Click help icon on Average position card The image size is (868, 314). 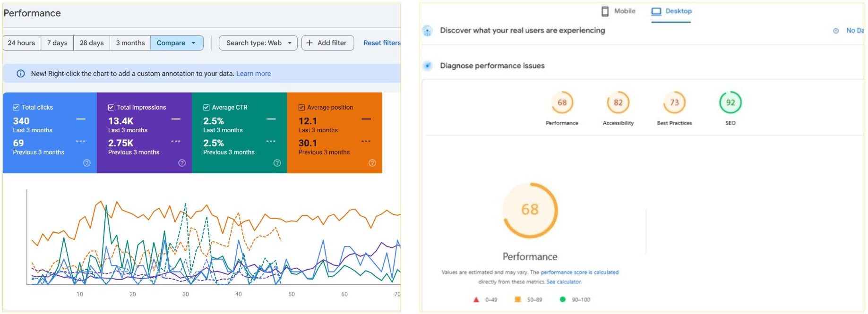point(372,163)
